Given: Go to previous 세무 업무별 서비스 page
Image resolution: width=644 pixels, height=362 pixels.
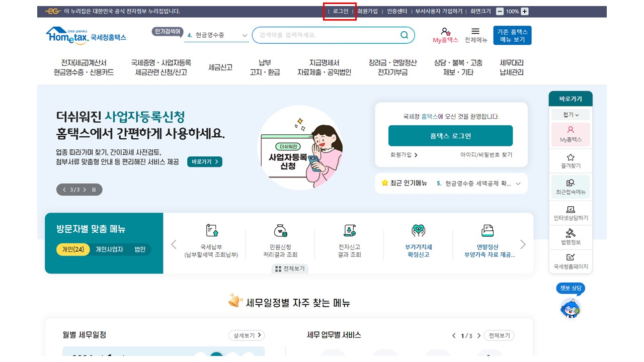Looking at the screenshot, I should click(x=454, y=335).
